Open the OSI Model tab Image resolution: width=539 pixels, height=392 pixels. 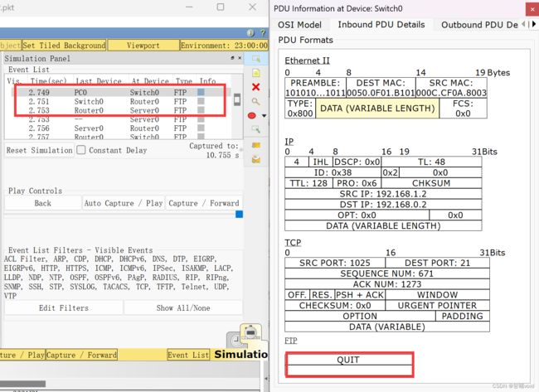299,25
